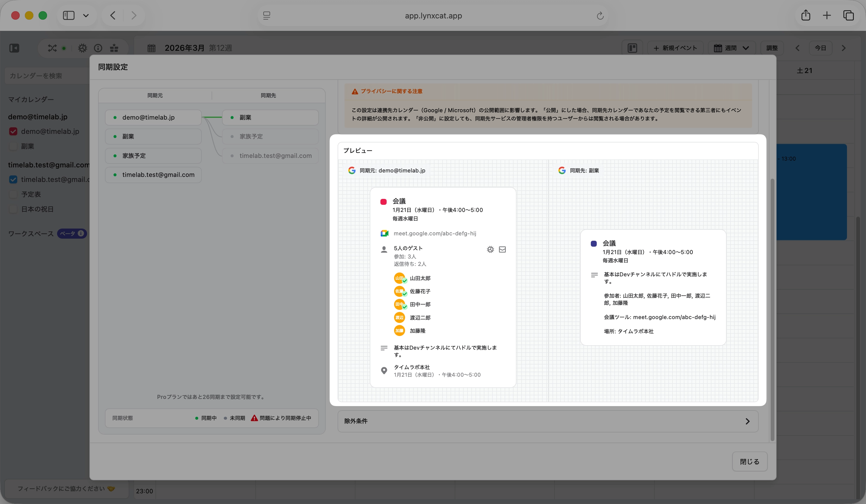Click the shuffle sync icon in toolbar
866x504 pixels.
tap(52, 48)
